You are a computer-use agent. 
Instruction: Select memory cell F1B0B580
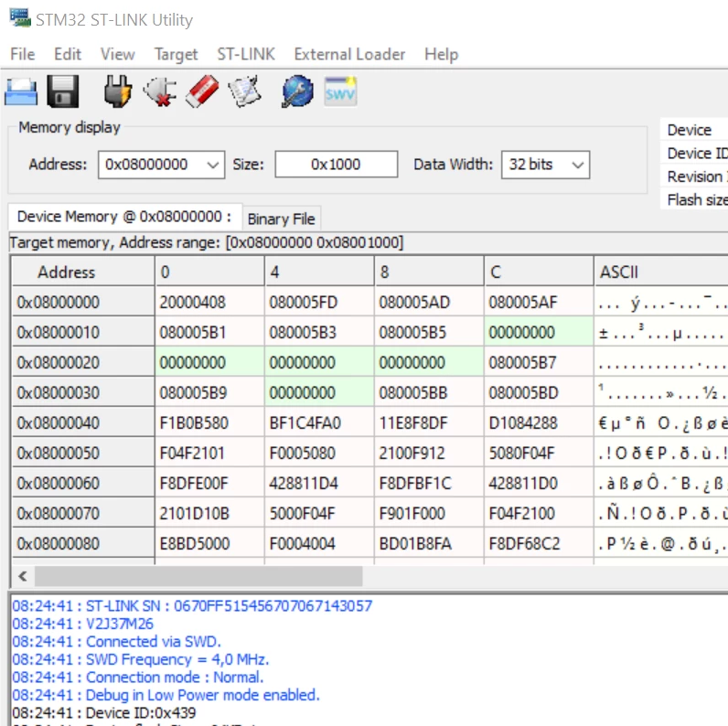(209, 422)
